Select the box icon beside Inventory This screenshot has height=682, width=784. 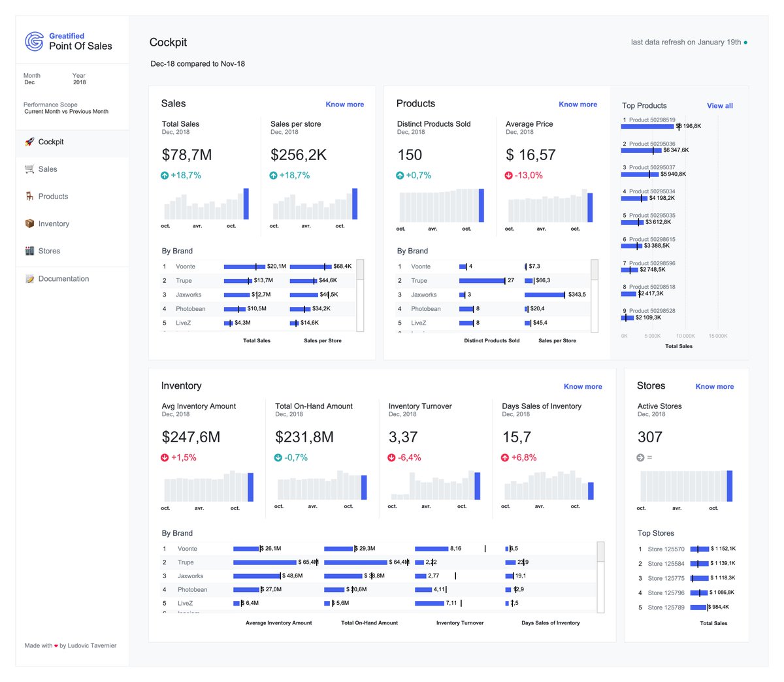pyautogui.click(x=29, y=223)
